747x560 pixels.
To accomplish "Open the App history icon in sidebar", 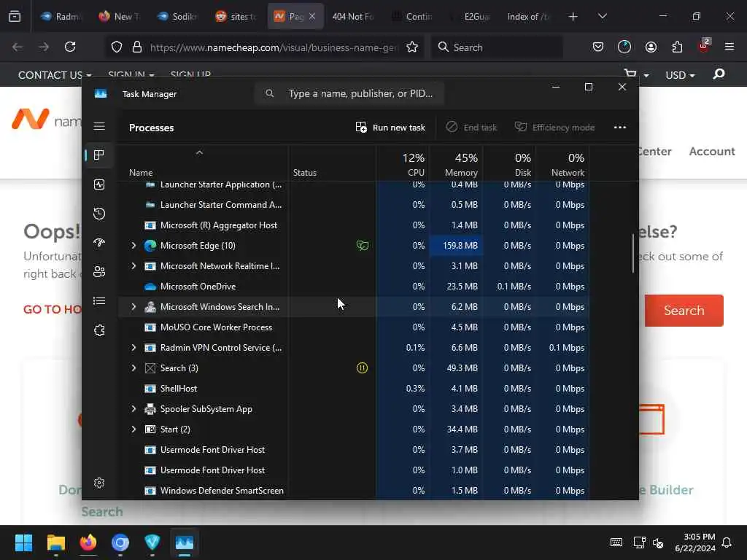I will coord(99,214).
